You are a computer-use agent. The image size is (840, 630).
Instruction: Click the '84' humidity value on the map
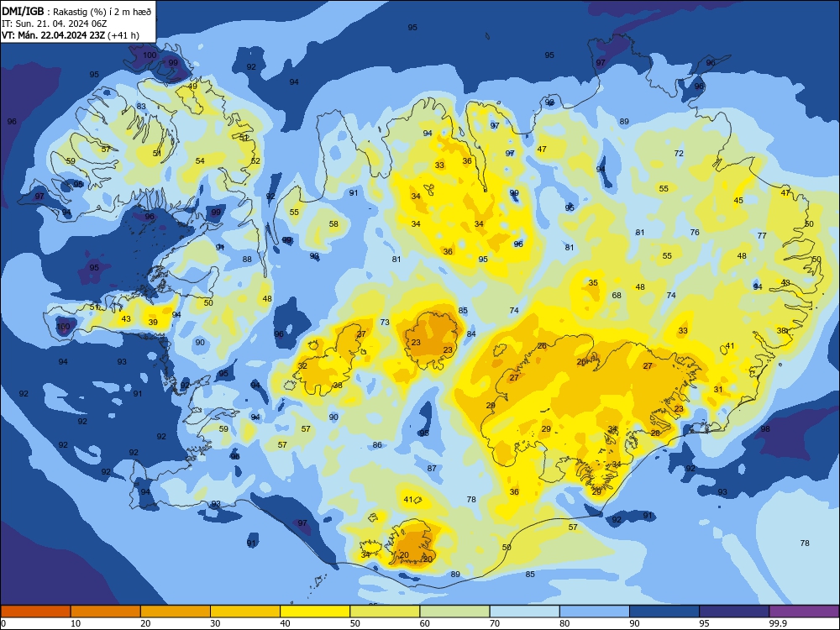pyautogui.click(x=471, y=333)
